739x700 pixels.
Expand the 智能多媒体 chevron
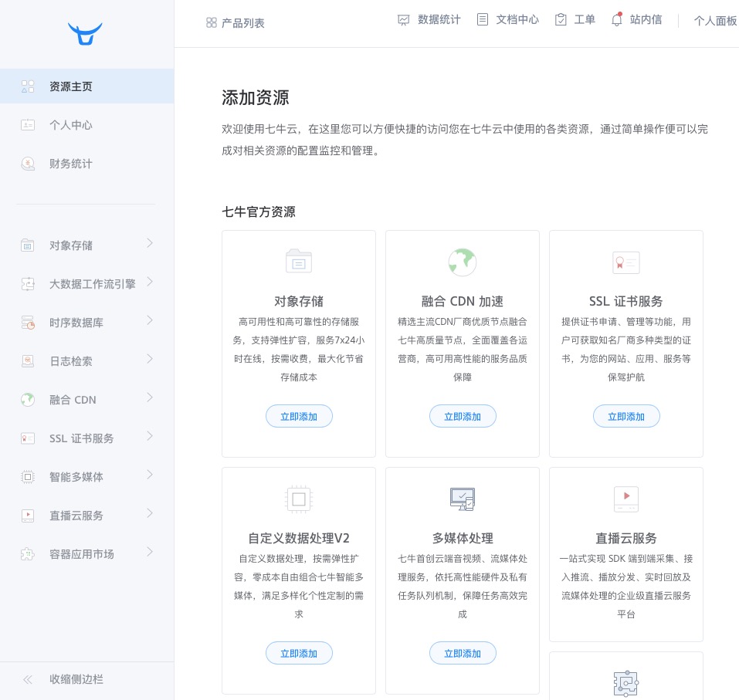(x=150, y=475)
